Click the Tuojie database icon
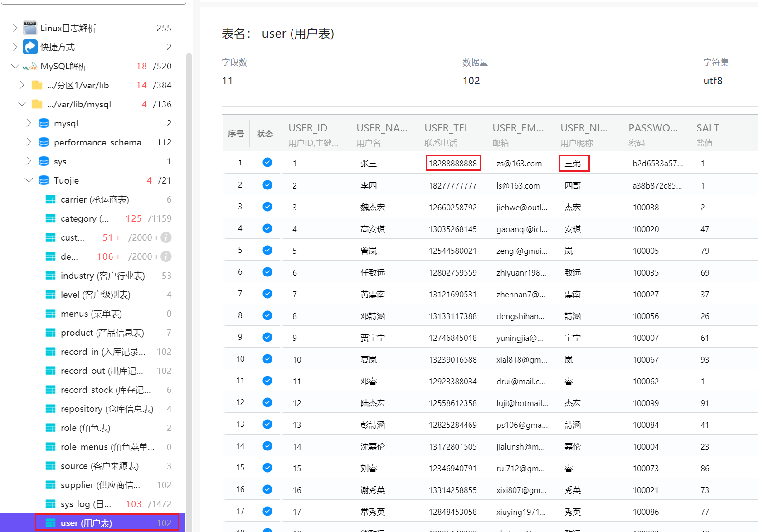The image size is (758, 532). pos(44,180)
